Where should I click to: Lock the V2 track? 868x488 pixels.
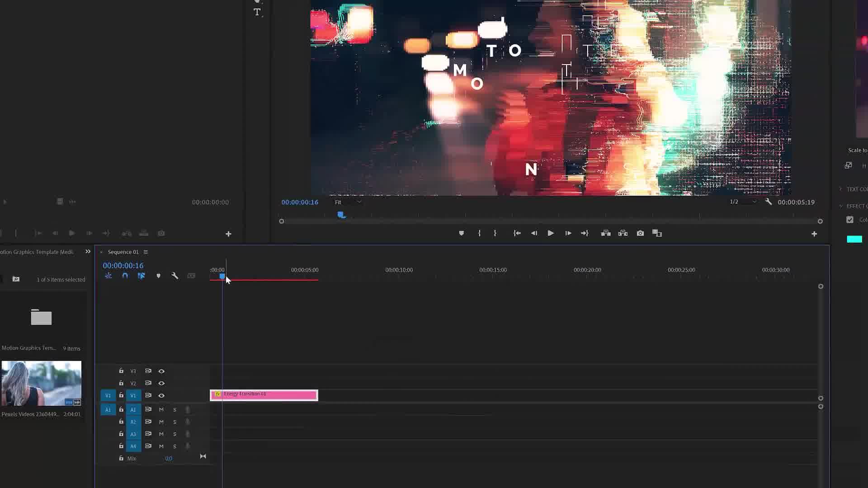pyautogui.click(x=121, y=383)
